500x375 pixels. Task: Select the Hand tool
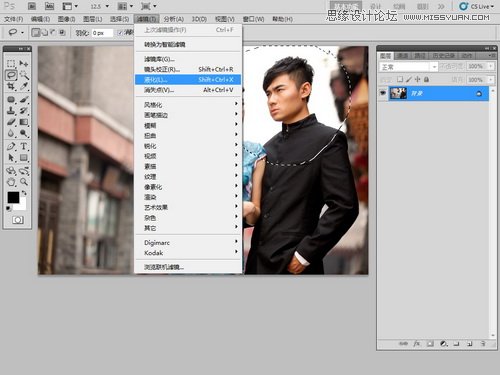pyautogui.click(x=11, y=182)
